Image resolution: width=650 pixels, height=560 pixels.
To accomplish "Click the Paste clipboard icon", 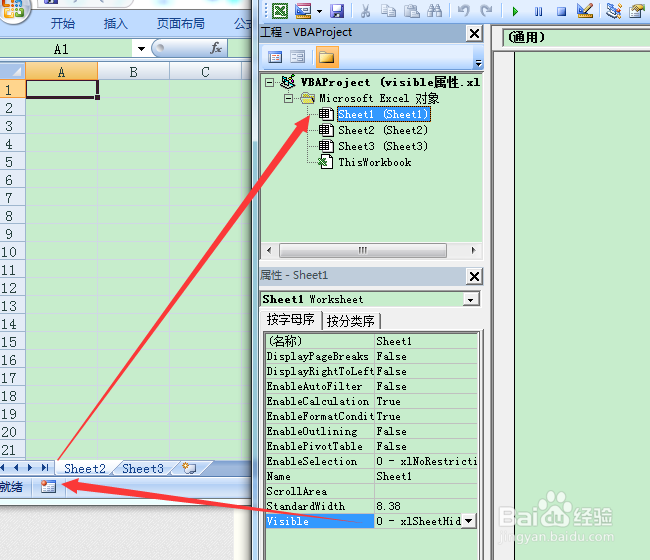I will pos(412,11).
